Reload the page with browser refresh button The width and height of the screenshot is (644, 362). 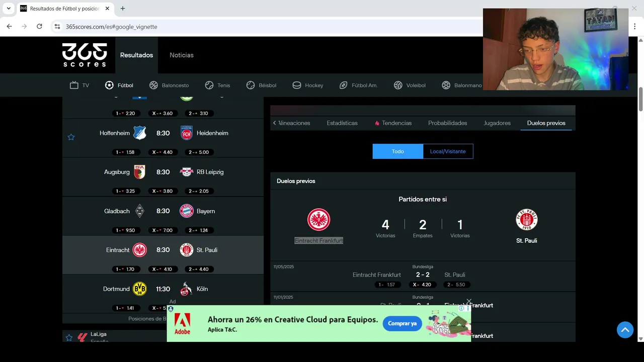39,27
